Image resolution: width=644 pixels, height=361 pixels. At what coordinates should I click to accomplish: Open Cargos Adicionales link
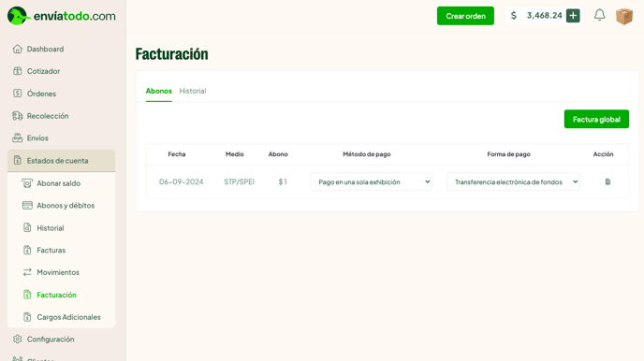click(68, 317)
